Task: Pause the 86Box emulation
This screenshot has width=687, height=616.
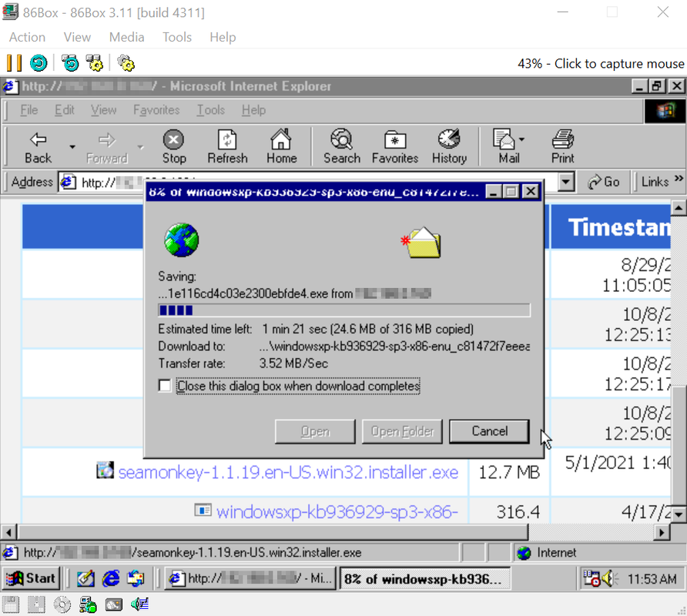Action: point(14,63)
